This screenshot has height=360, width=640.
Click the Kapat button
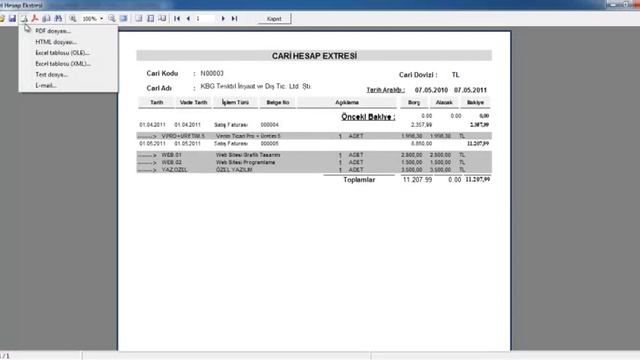pos(274,19)
